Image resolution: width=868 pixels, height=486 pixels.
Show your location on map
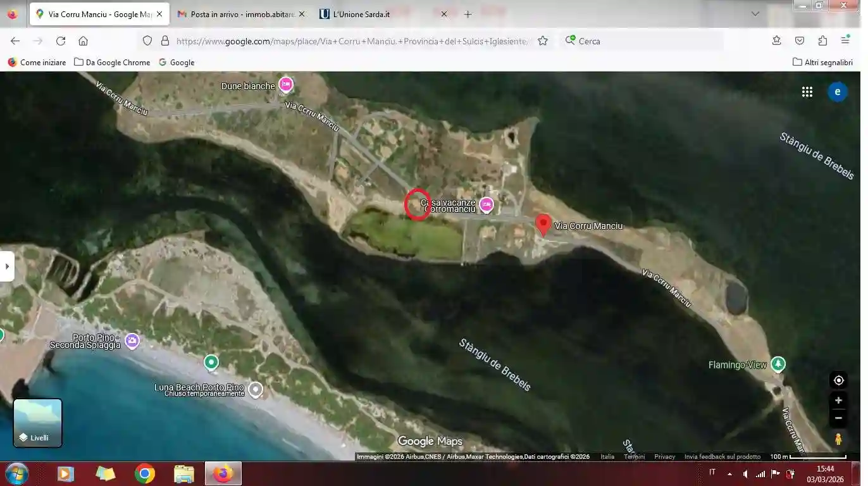pyautogui.click(x=838, y=380)
